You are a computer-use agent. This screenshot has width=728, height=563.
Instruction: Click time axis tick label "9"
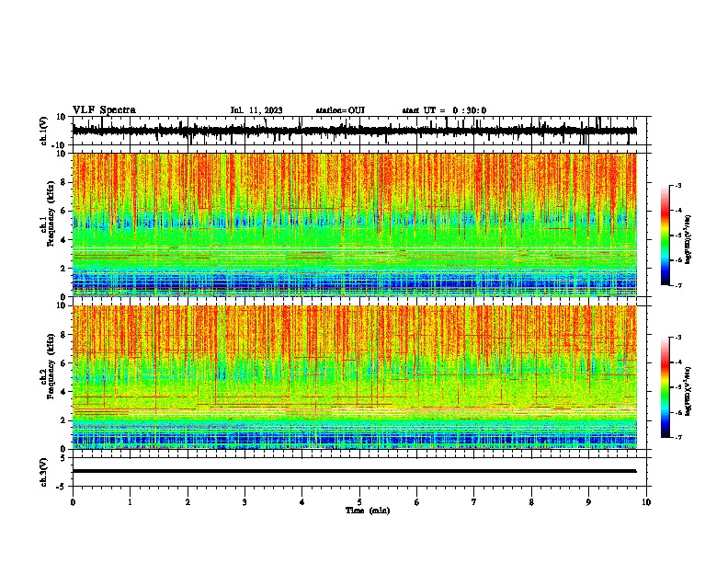589,502
